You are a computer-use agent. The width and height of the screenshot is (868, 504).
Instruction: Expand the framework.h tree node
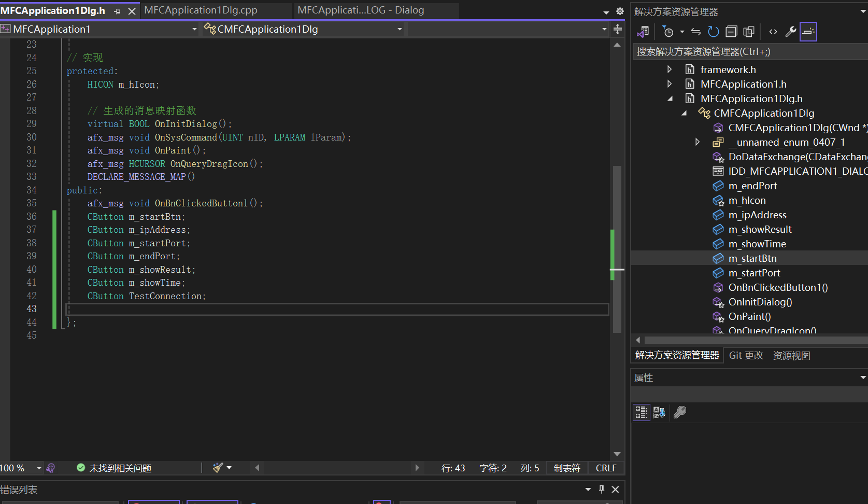(670, 69)
